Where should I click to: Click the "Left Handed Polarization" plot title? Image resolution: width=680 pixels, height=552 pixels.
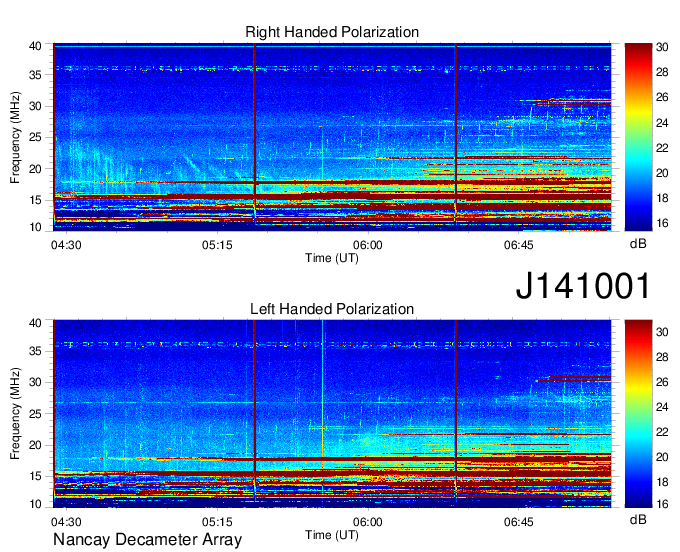coord(332,309)
